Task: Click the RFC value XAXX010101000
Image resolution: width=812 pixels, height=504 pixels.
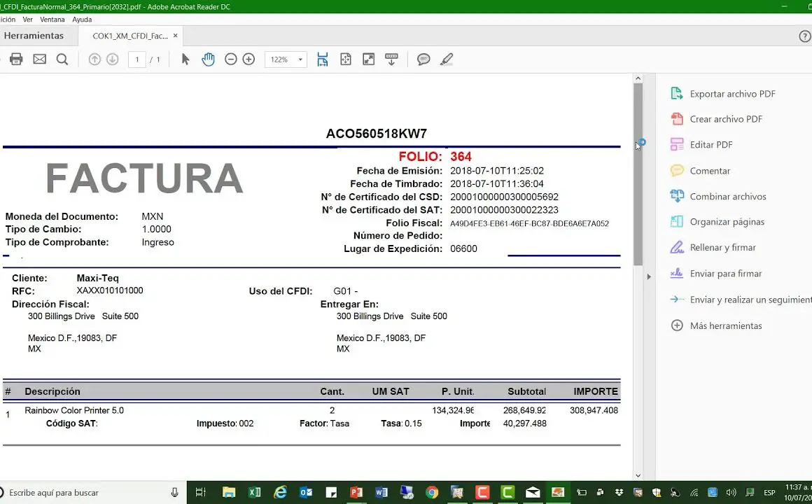Action: pos(110,290)
